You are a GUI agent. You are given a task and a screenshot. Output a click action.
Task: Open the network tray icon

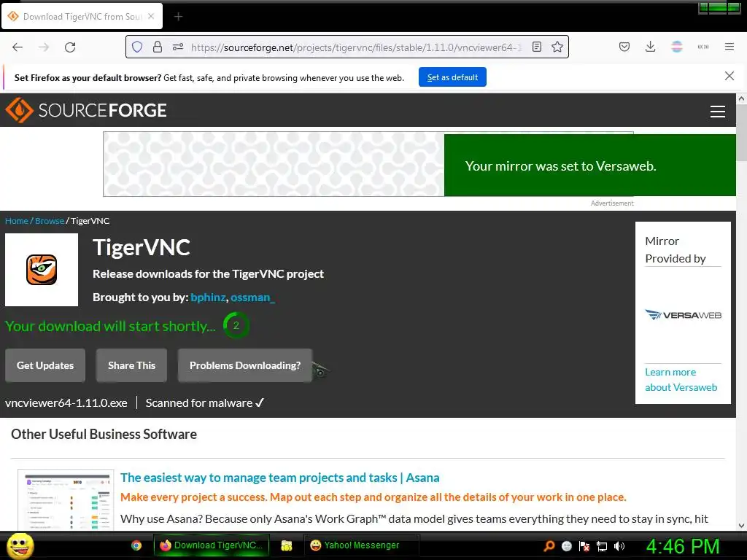[x=602, y=546]
